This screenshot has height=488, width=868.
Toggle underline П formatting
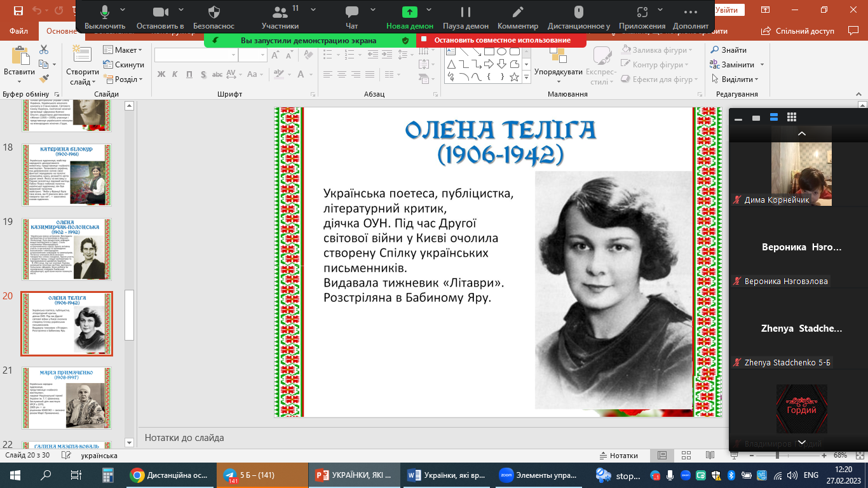click(x=189, y=74)
